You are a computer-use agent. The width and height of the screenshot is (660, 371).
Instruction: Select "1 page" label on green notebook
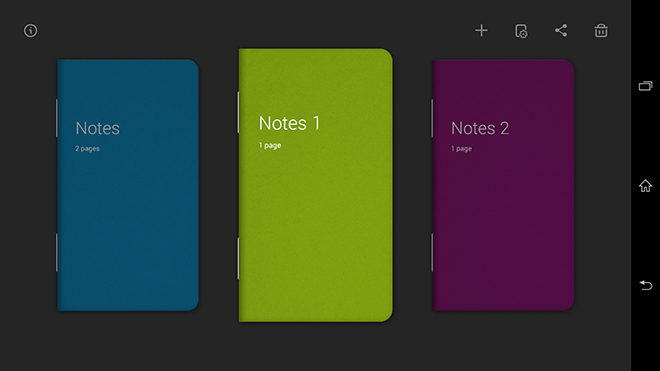pos(270,145)
